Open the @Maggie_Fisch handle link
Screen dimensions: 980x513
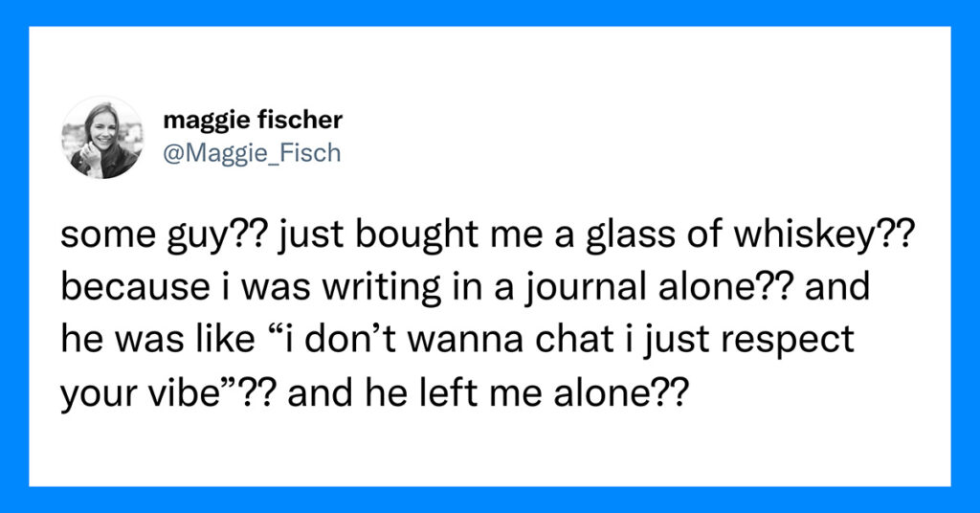[x=252, y=152]
